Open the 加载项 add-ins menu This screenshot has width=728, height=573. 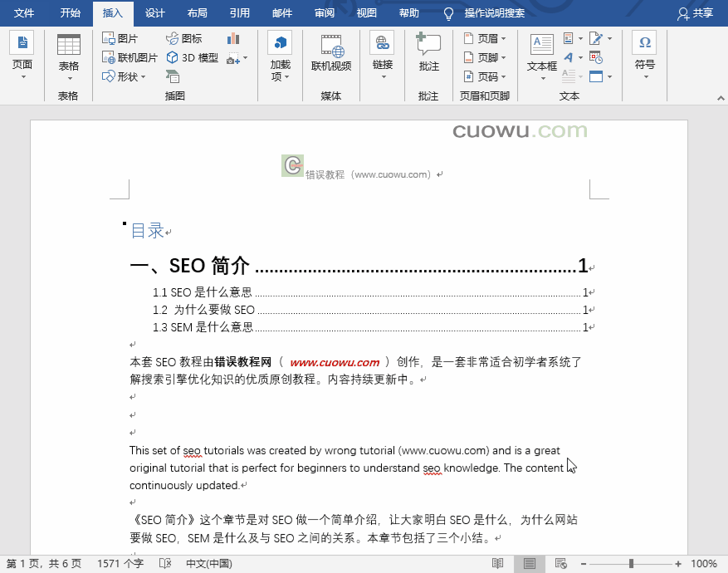tap(281, 56)
